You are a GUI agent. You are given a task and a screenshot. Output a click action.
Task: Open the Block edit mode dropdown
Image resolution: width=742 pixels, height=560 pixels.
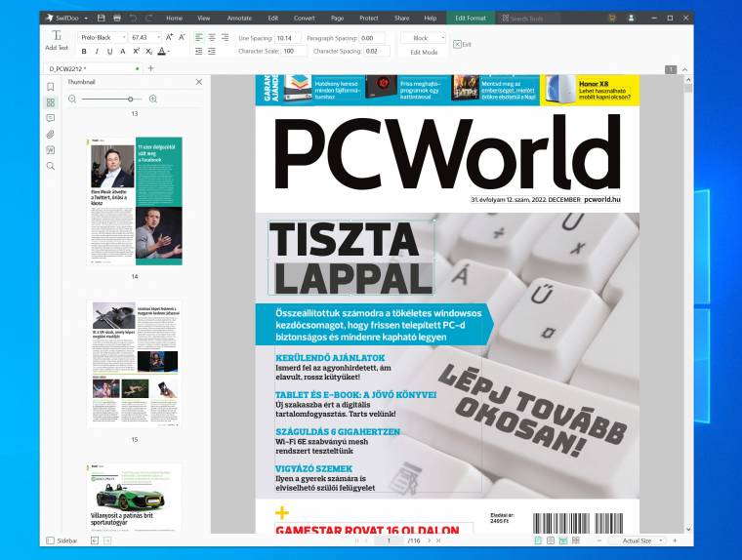424,38
